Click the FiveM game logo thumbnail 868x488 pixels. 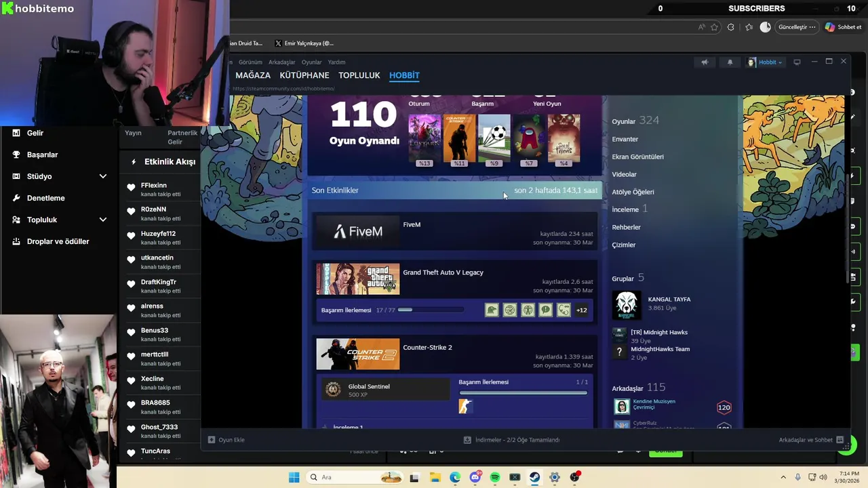click(x=358, y=232)
